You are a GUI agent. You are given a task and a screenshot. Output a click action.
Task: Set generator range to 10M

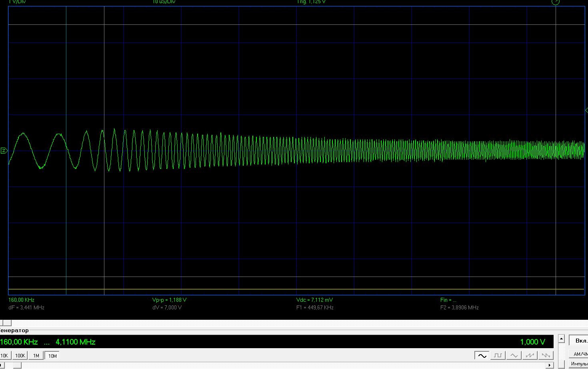[x=52, y=356]
